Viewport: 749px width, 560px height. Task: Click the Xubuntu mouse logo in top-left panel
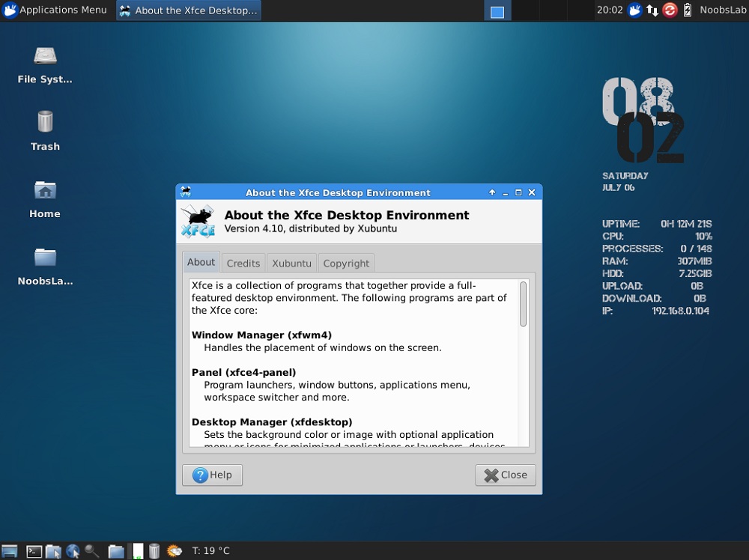[10, 10]
